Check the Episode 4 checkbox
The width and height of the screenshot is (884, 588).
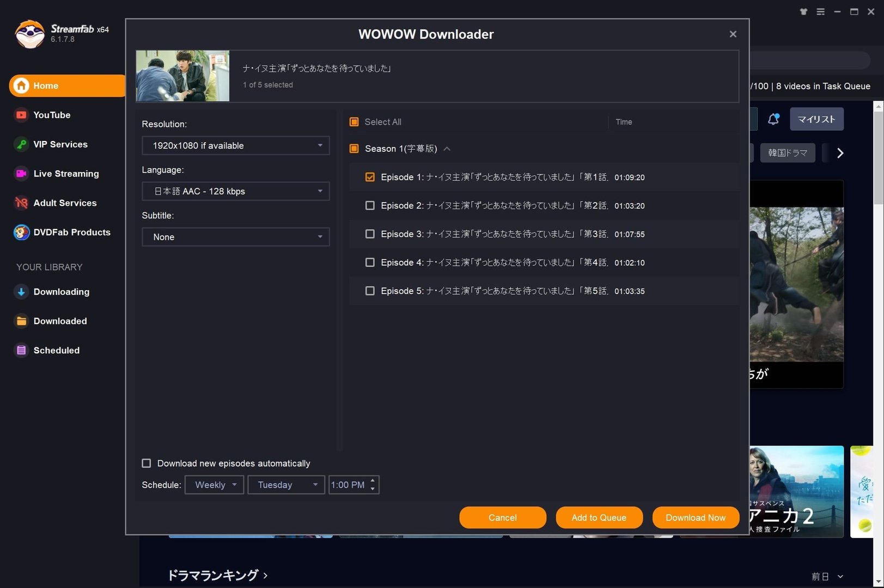tap(370, 262)
